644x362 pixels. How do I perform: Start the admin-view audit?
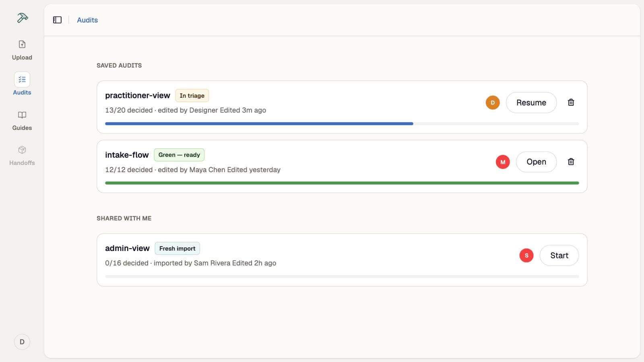click(x=559, y=255)
